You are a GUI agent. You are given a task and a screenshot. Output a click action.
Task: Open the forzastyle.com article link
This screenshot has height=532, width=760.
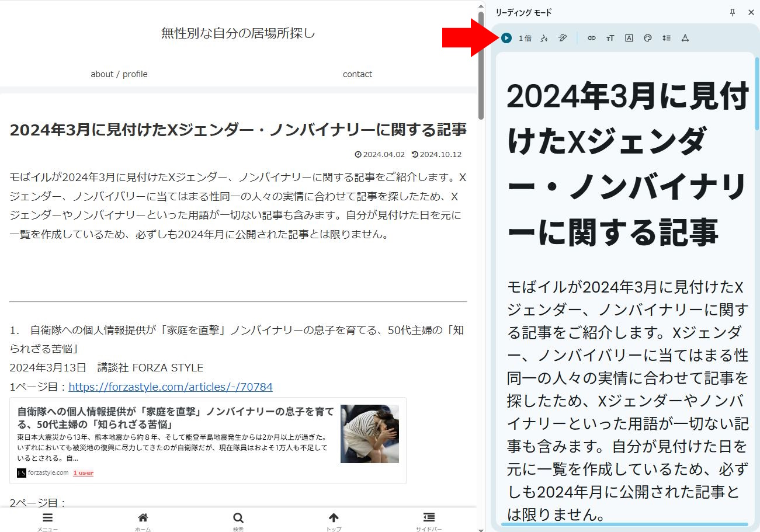[x=171, y=387]
